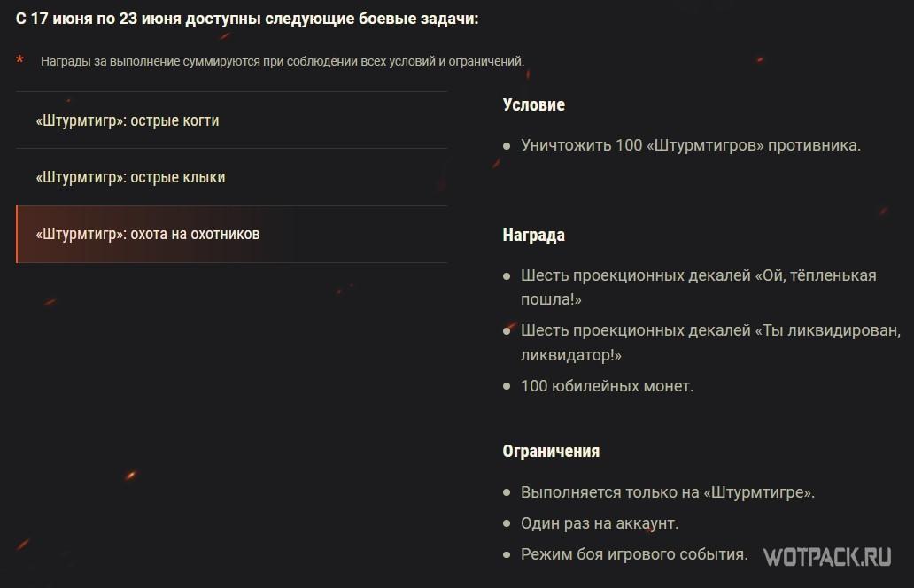Select the «Штурмтигр»: охота на охотников tab
The width and height of the screenshot is (914, 588).
click(x=148, y=234)
